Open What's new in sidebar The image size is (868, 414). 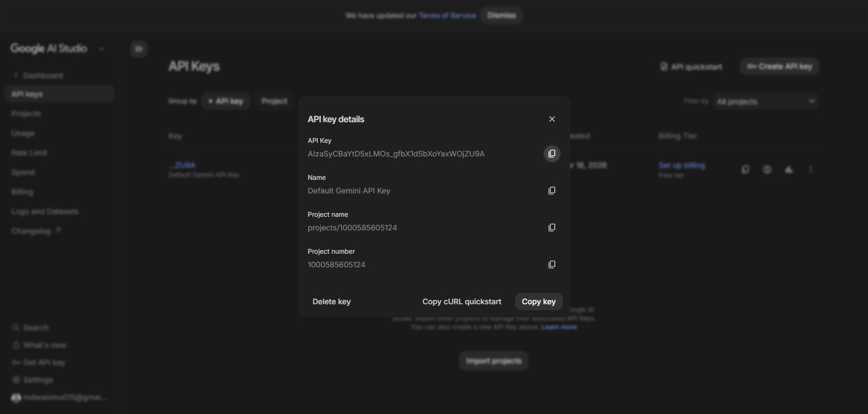pos(39,345)
